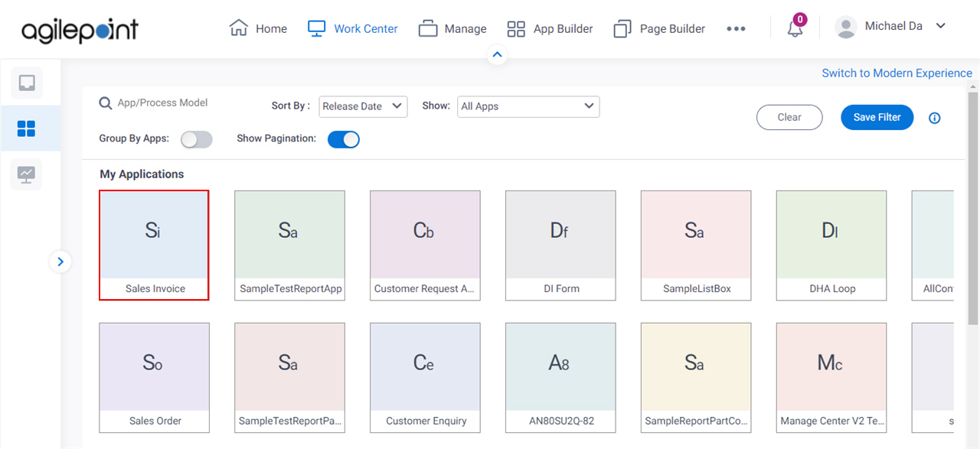Turn off Show Pagination switch

(344, 139)
